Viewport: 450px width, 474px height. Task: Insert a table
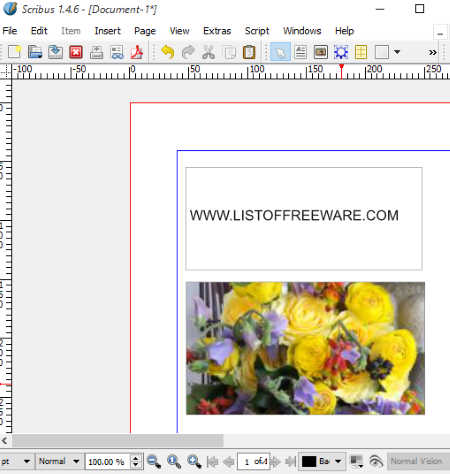point(361,52)
